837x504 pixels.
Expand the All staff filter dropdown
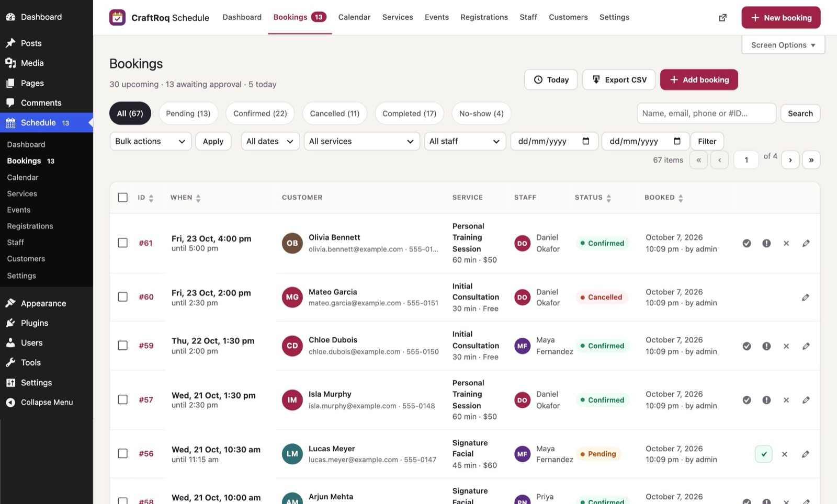[465, 141]
